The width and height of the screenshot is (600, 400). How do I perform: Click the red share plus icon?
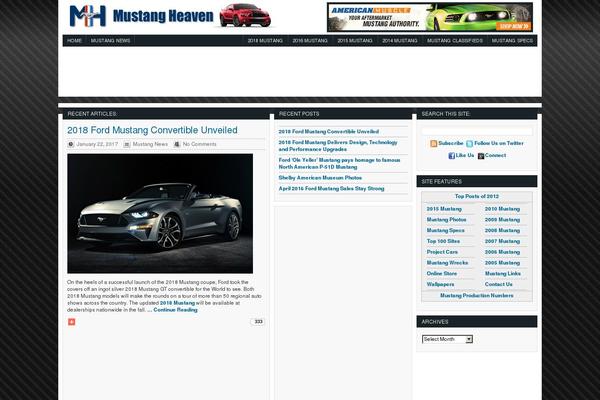click(72, 322)
